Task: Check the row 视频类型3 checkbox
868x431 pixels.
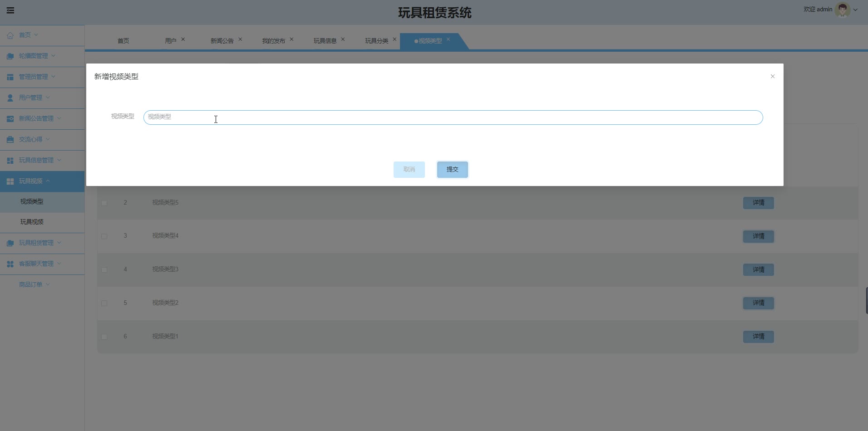Action: point(104,270)
